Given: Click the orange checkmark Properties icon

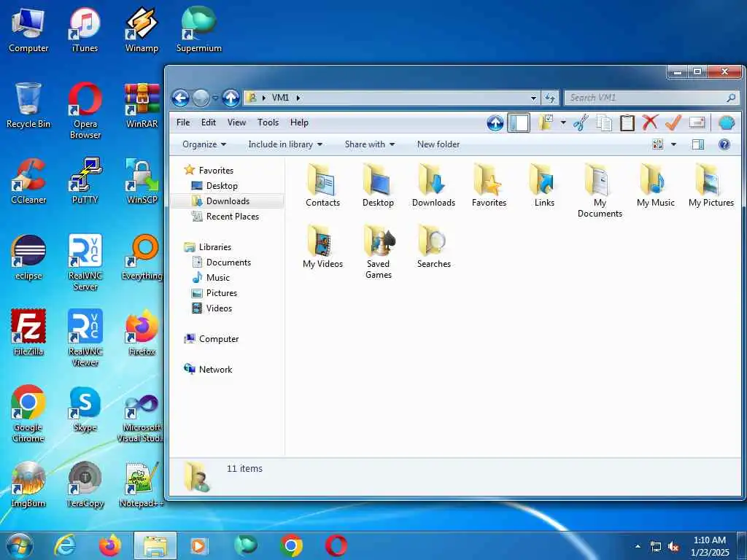Looking at the screenshot, I should [673, 122].
